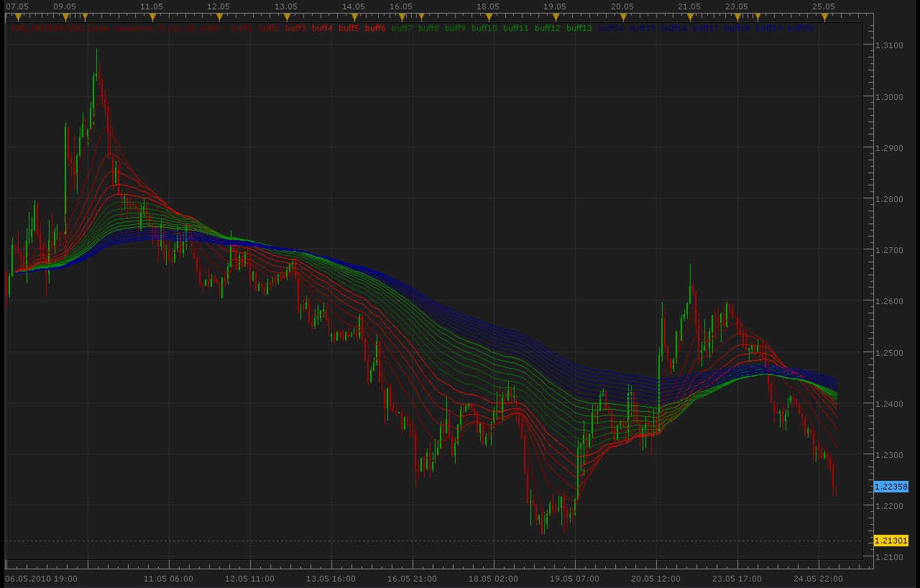Select the buff14 legend label
Image resolution: width=920 pixels, height=588 pixels.
(x=611, y=28)
